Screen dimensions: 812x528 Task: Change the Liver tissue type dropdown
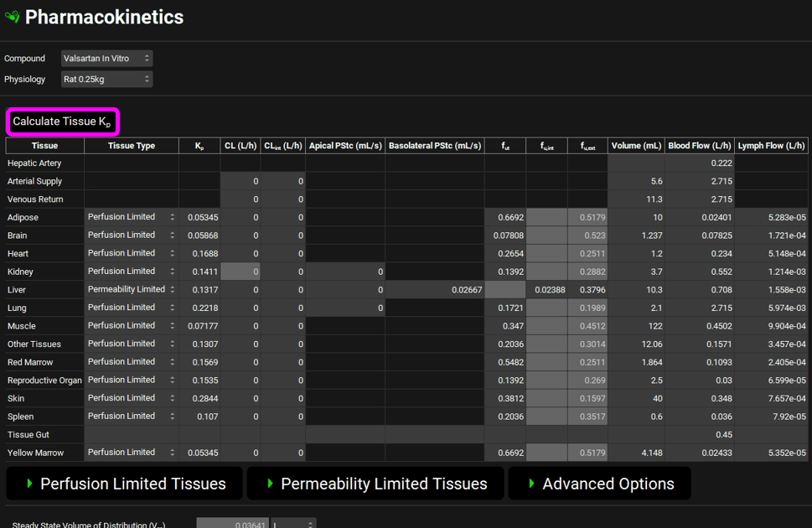pyautogui.click(x=131, y=289)
